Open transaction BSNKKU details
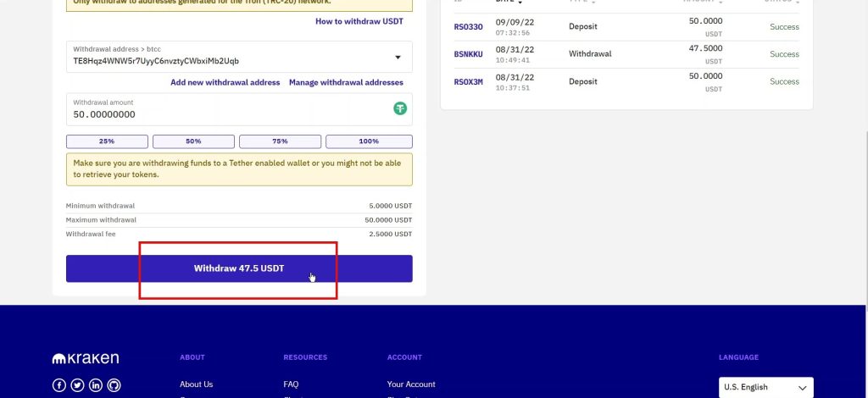This screenshot has width=868, height=398. [468, 54]
